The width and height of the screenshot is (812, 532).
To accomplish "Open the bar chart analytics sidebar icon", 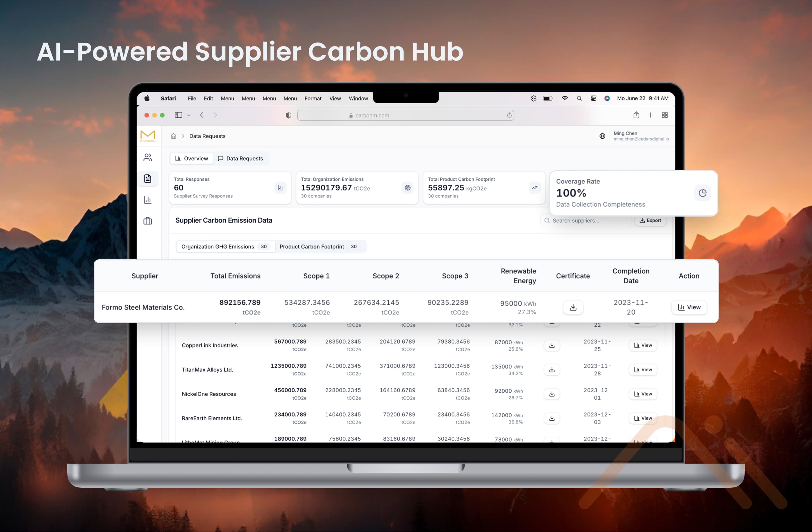I will pyautogui.click(x=148, y=200).
